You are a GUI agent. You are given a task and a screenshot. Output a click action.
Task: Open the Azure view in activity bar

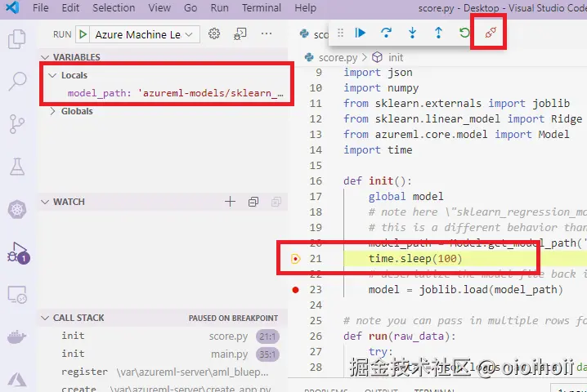coord(17,379)
